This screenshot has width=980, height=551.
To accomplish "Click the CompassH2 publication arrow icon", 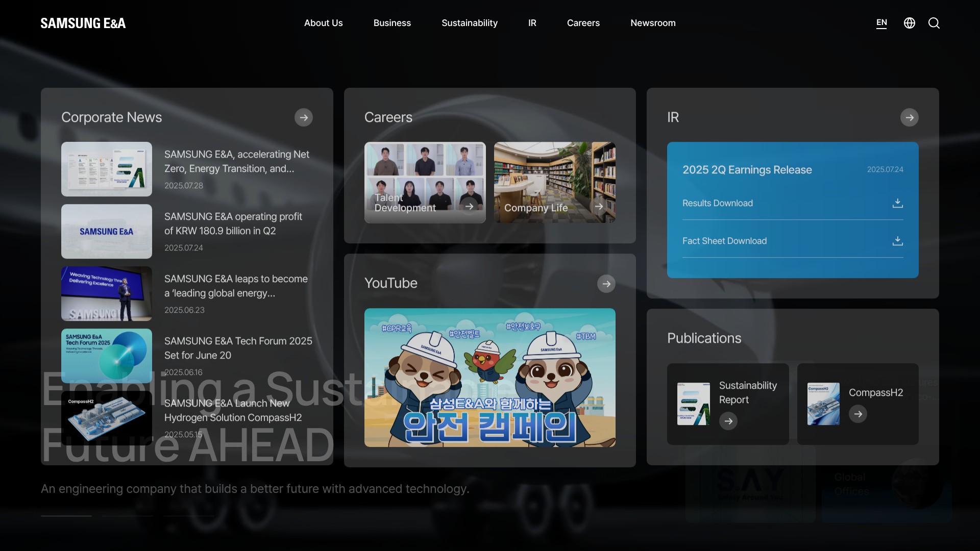I will (858, 414).
